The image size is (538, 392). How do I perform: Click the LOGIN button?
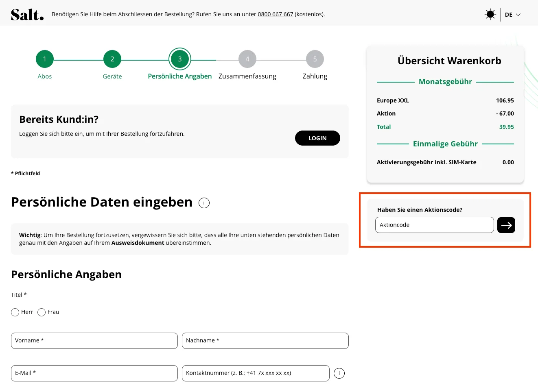click(317, 138)
